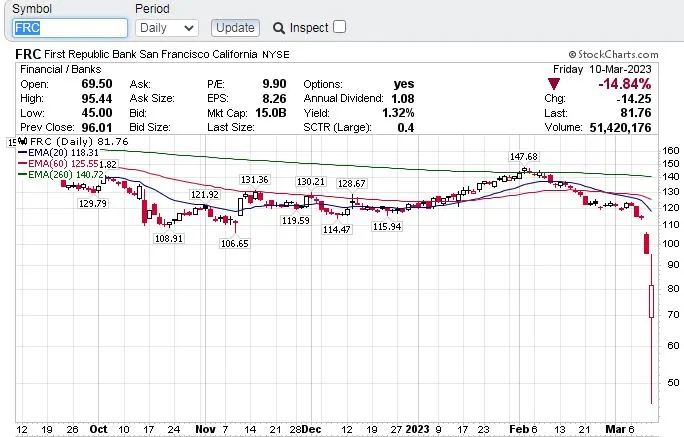Screen dimensions: 684x437
Task: Click the Yield value 1.32%
Action: tap(398, 113)
